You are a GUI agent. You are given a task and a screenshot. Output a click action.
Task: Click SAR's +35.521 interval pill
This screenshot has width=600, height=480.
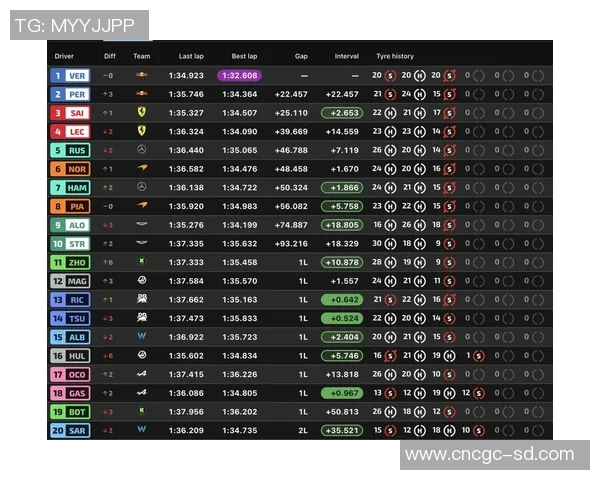(x=342, y=431)
